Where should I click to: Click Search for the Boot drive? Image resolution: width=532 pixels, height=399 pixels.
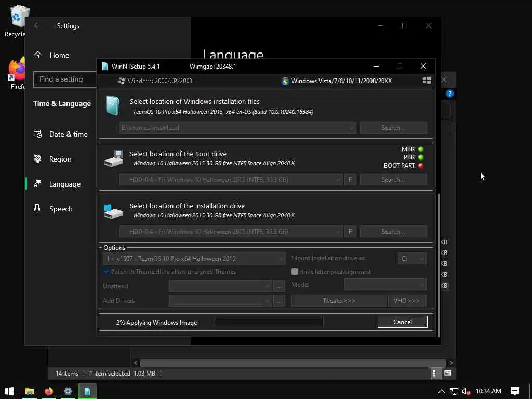click(x=393, y=180)
